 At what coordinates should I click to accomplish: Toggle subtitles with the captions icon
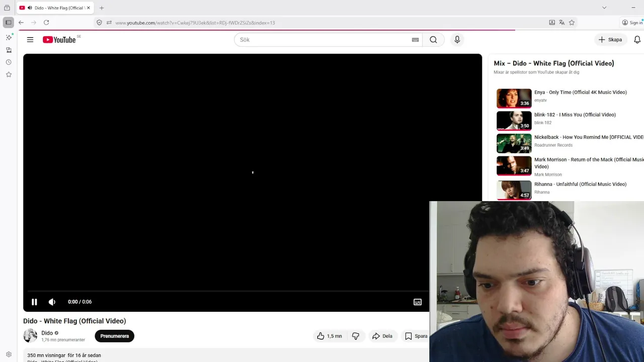(418, 302)
